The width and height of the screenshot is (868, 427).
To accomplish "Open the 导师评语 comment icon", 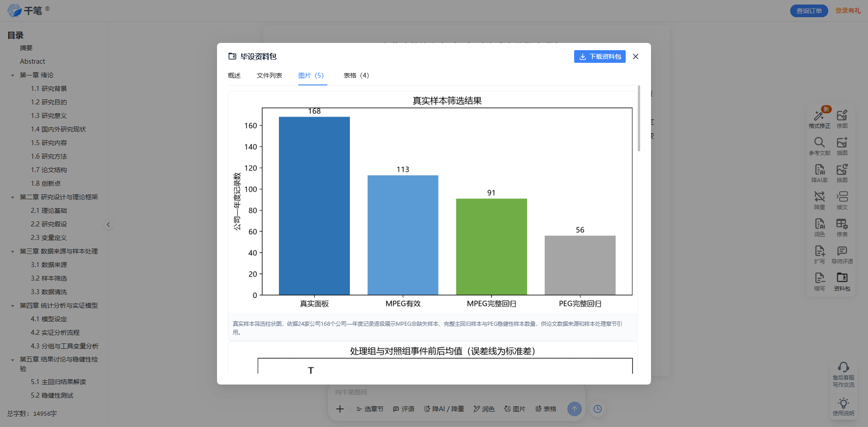I will pos(842,251).
